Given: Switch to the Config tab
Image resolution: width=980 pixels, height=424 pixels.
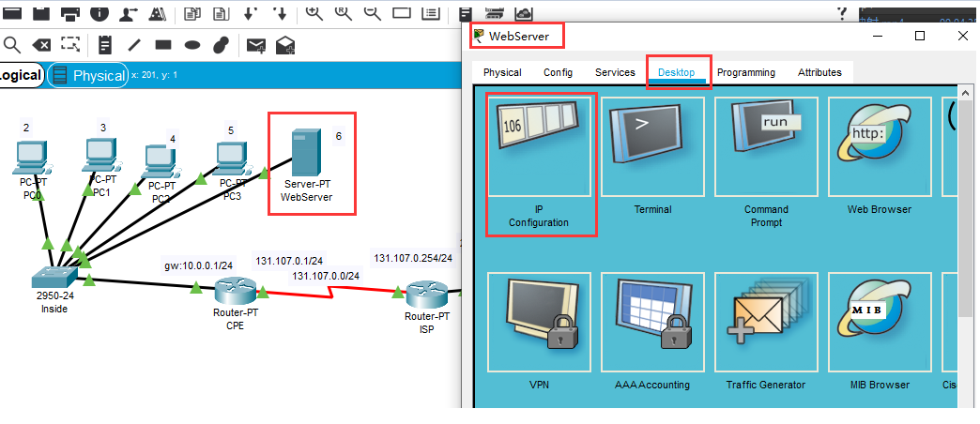Looking at the screenshot, I should (x=558, y=72).
